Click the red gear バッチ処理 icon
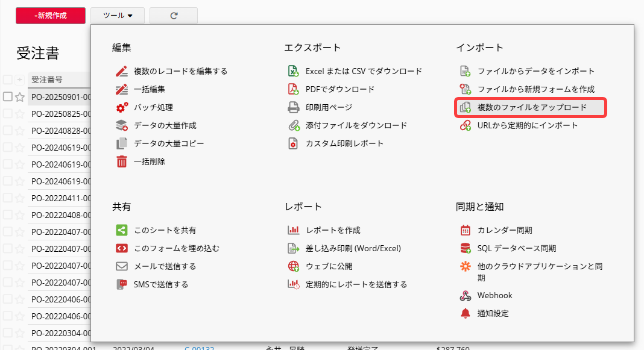Image resolution: width=644 pixels, height=350 pixels. [122, 107]
